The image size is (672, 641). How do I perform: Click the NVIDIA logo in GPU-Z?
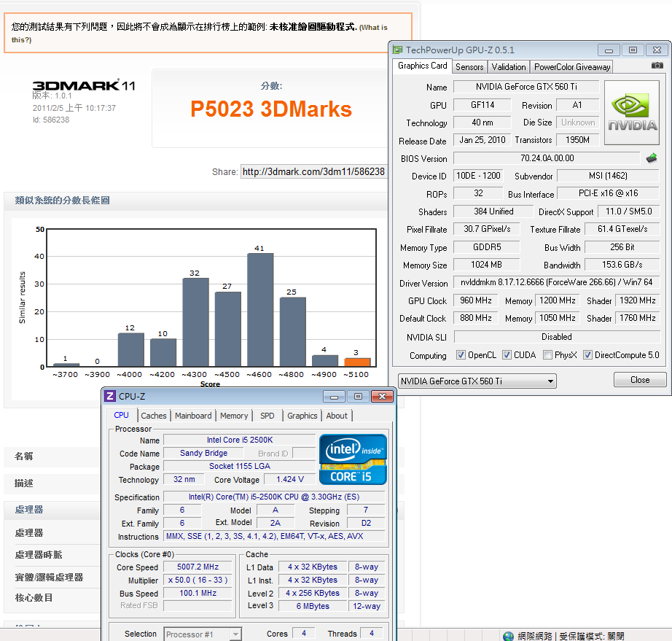coord(632,113)
